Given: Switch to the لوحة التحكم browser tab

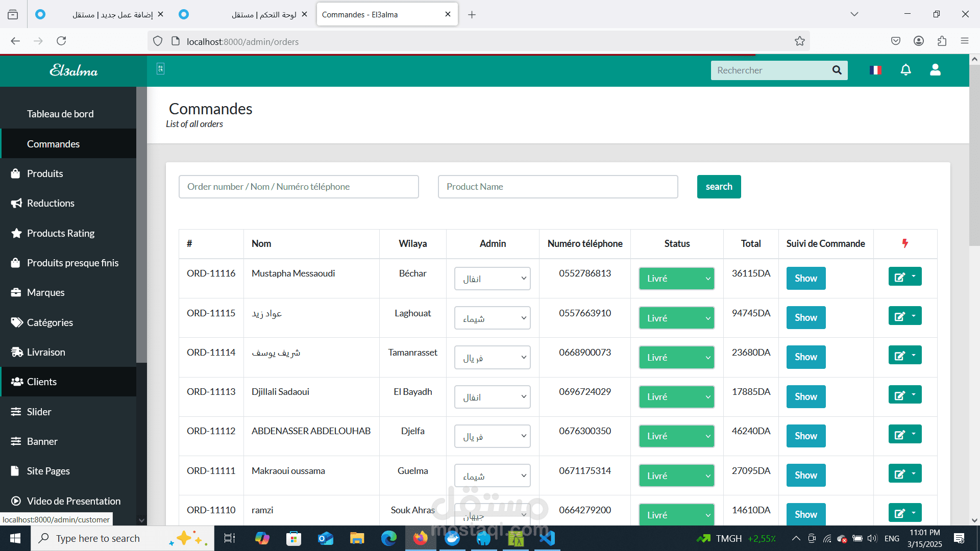Looking at the screenshot, I should click(255, 14).
